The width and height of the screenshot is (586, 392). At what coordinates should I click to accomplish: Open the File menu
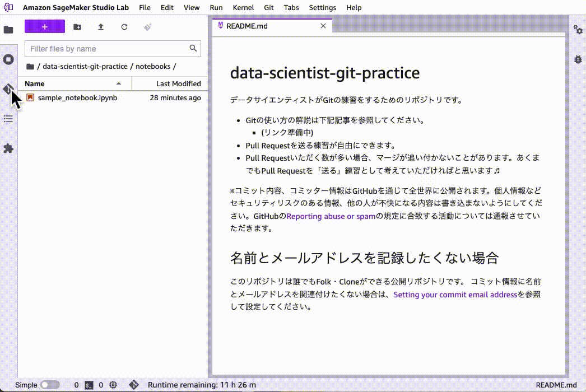tap(145, 7)
